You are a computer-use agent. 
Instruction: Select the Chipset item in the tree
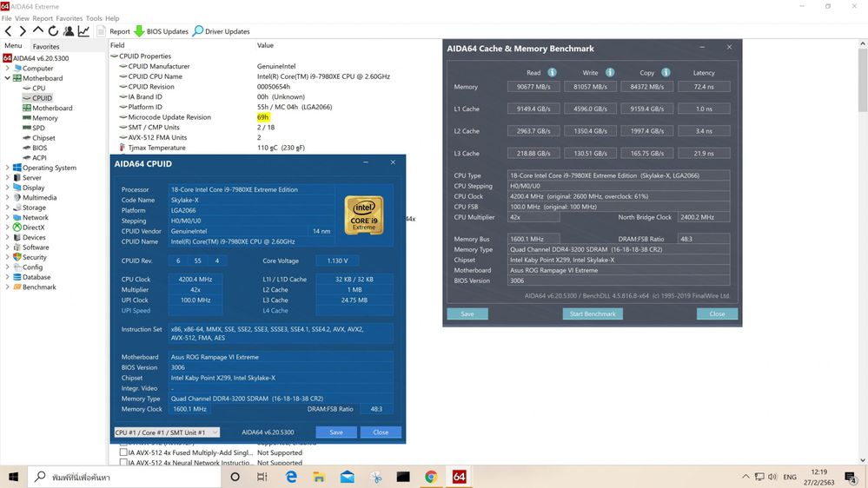pos(43,138)
